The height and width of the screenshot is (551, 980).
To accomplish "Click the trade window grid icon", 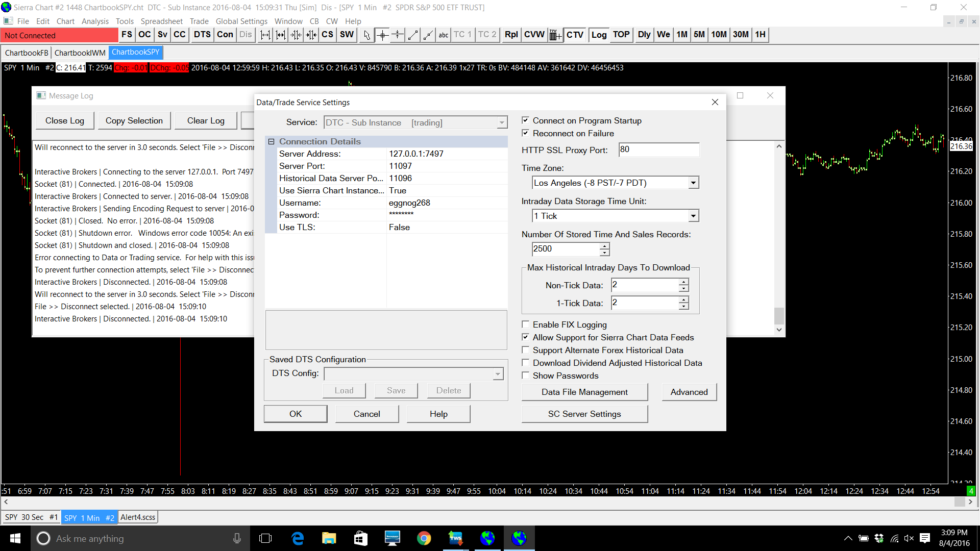I will pos(555,35).
